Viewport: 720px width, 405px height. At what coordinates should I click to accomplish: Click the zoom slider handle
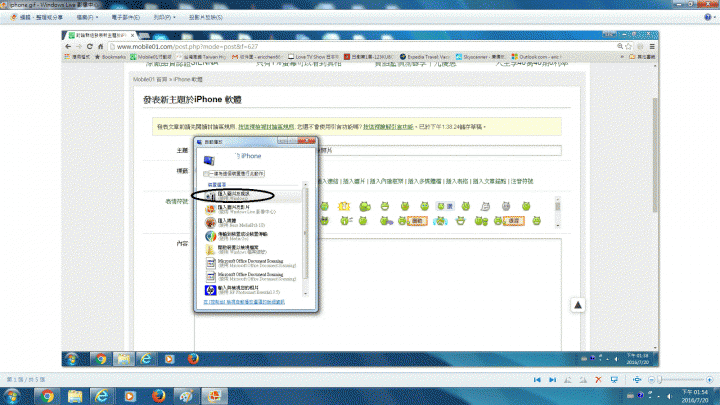(x=659, y=380)
